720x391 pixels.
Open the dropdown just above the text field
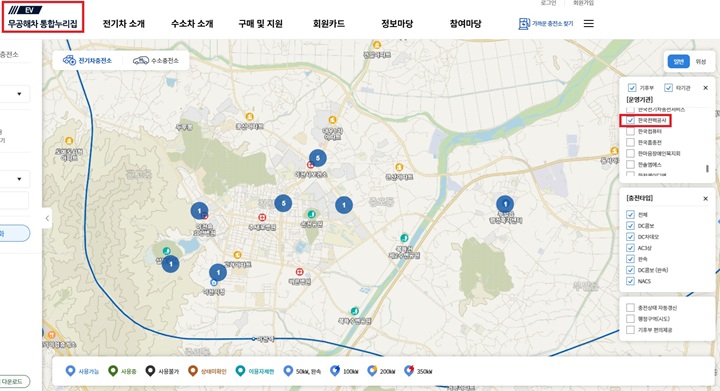[x=15, y=179]
